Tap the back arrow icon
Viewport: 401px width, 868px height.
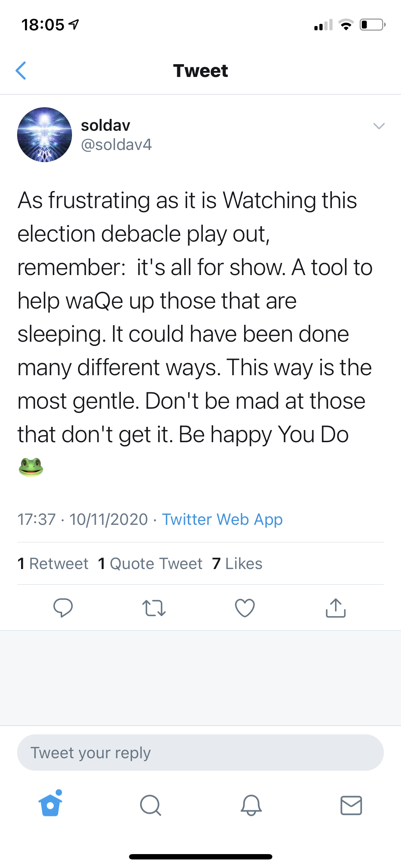[x=21, y=71]
